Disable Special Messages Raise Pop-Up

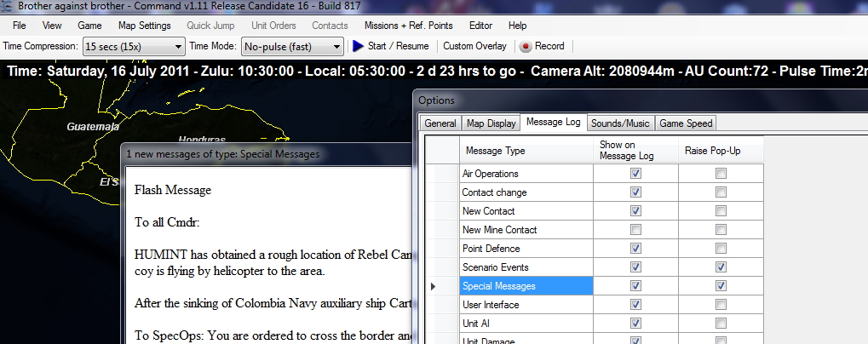[x=721, y=286]
